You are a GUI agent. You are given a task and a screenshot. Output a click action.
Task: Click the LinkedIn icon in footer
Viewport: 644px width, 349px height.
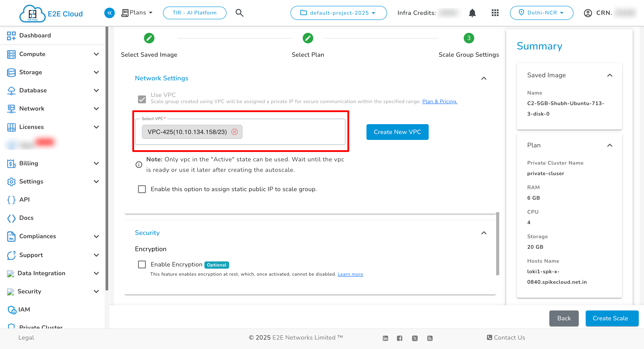tap(385, 338)
